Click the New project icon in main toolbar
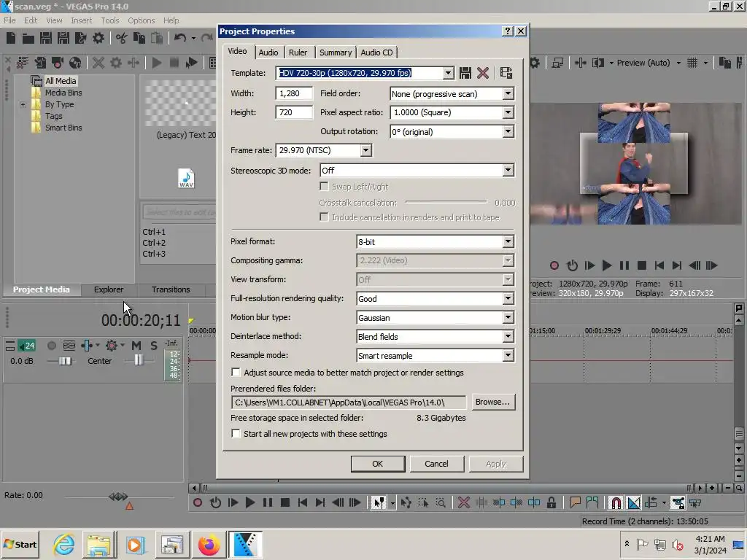 pyautogui.click(x=11, y=38)
